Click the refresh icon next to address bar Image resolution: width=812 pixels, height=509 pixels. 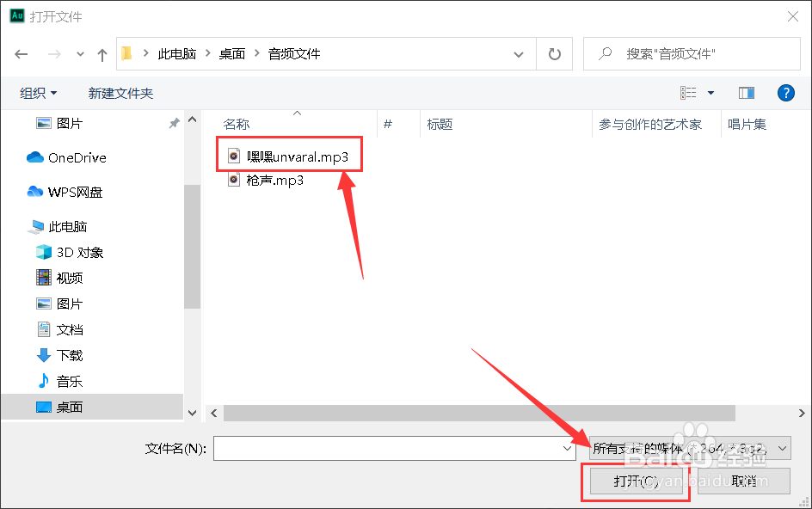pyautogui.click(x=555, y=53)
